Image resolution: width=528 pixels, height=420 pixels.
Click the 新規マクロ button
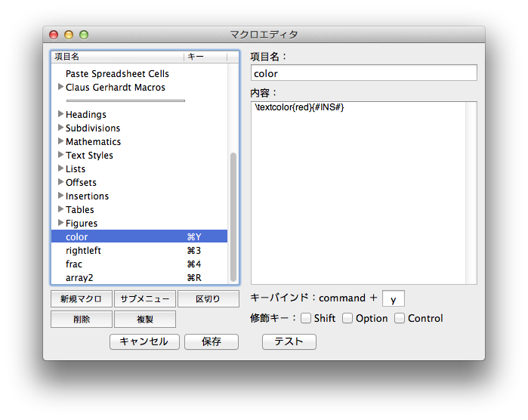click(x=81, y=298)
